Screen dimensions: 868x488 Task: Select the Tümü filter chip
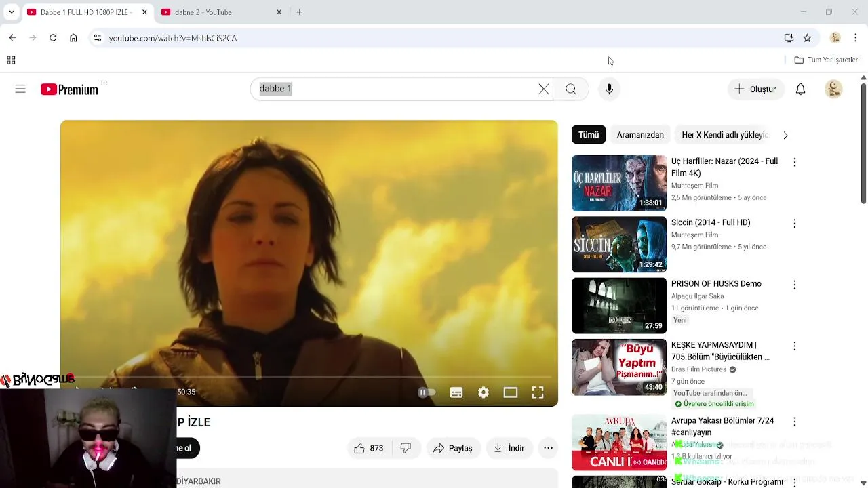589,135
